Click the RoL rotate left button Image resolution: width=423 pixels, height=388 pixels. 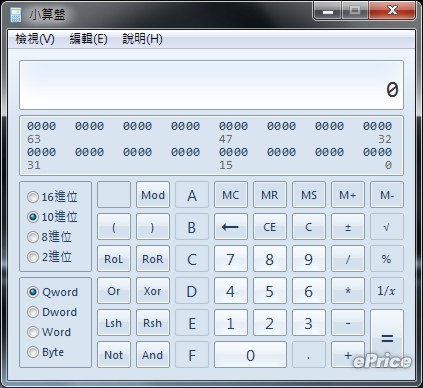(114, 259)
